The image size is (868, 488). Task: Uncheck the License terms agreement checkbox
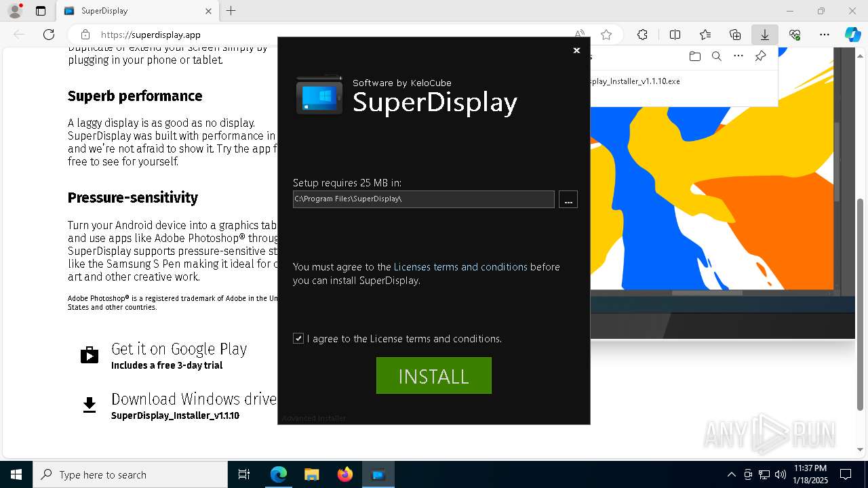click(298, 338)
